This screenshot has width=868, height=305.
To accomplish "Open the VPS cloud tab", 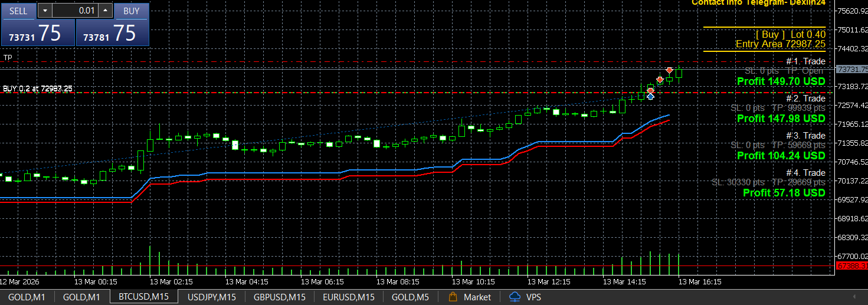I will (526, 297).
